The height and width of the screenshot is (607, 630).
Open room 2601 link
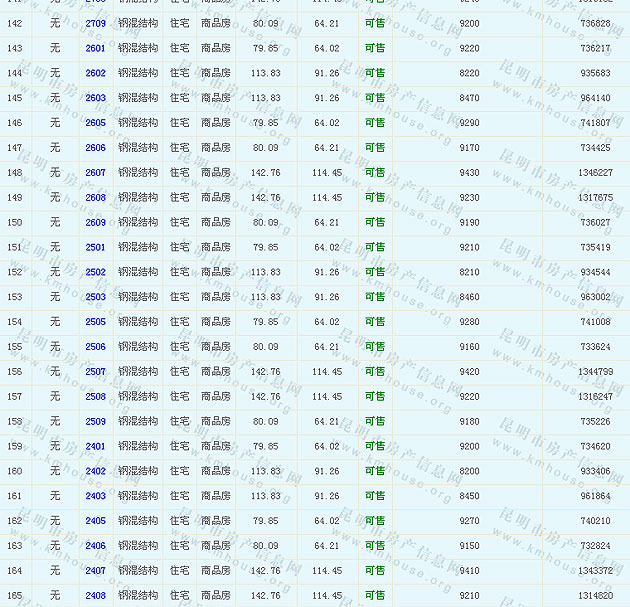tap(95, 48)
